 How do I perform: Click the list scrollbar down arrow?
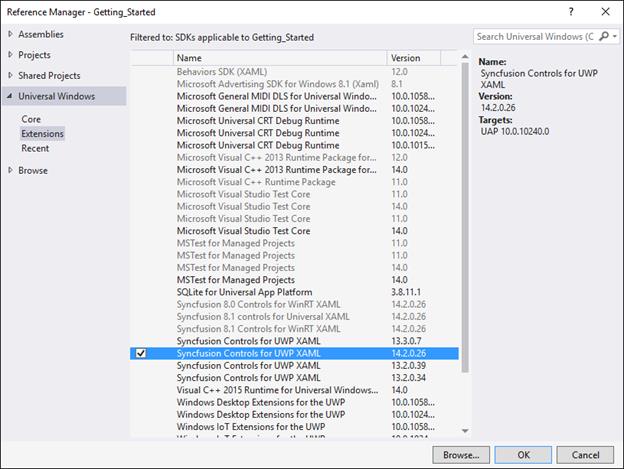point(465,431)
